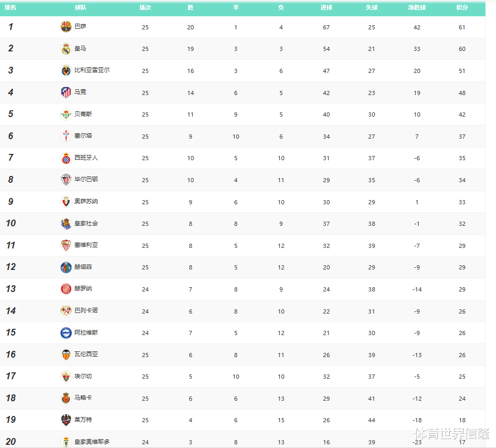Image resolution: width=496 pixels, height=448 pixels.
Task: Click the 净胜球 column header
Action: (x=417, y=8)
